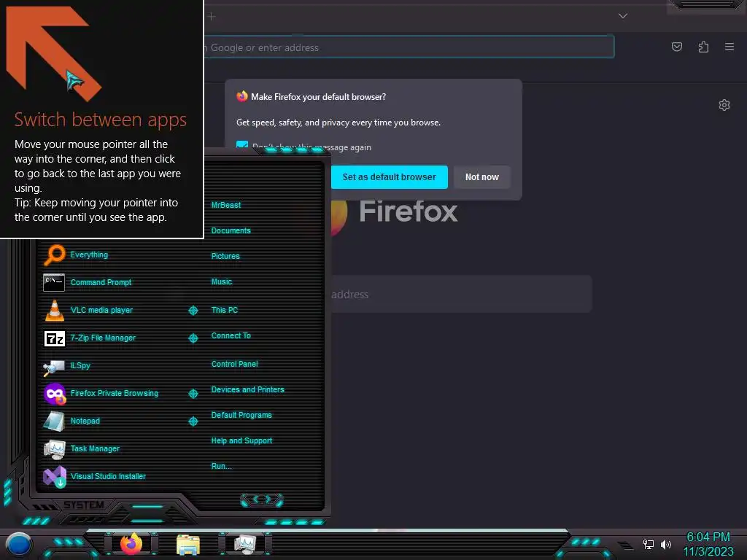
Task: Open Help and Support
Action: point(241,441)
